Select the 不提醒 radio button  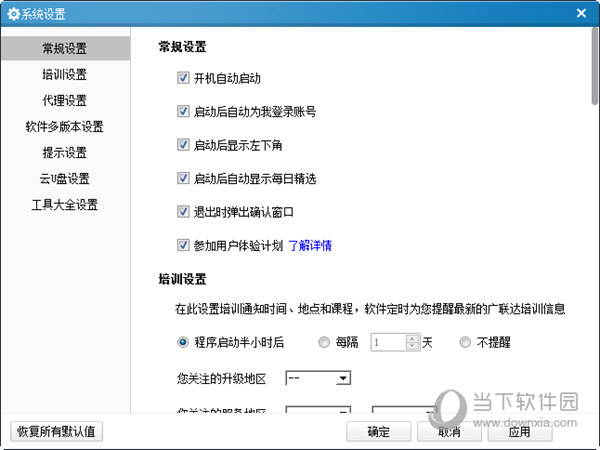[x=465, y=342]
